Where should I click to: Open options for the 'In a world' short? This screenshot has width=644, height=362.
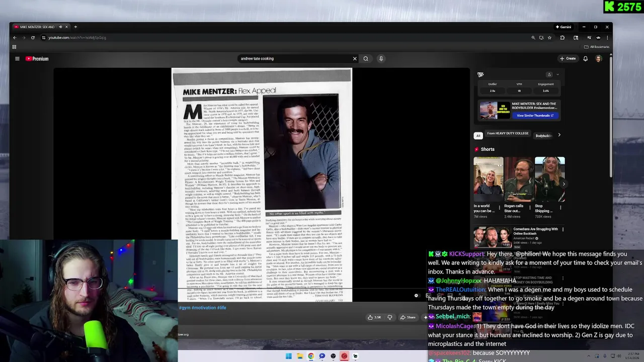coord(499,208)
